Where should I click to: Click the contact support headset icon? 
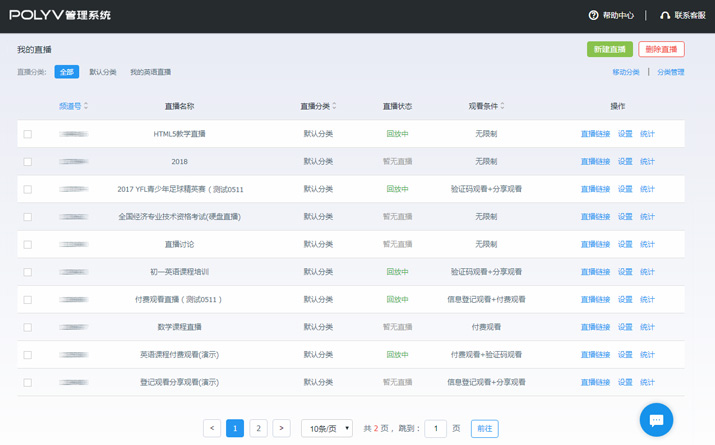665,16
